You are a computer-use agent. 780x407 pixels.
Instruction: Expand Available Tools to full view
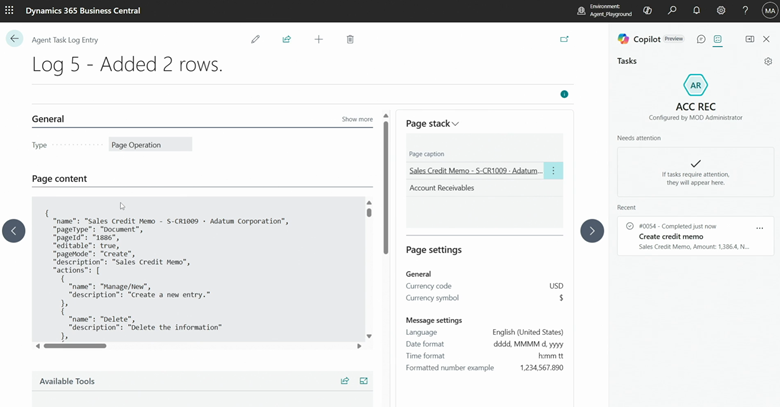[x=364, y=381]
